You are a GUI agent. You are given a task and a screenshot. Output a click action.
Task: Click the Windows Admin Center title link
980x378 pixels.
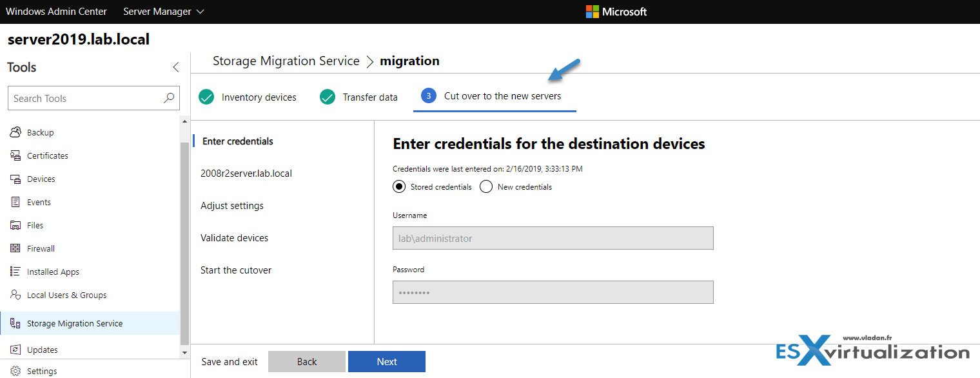57,12
